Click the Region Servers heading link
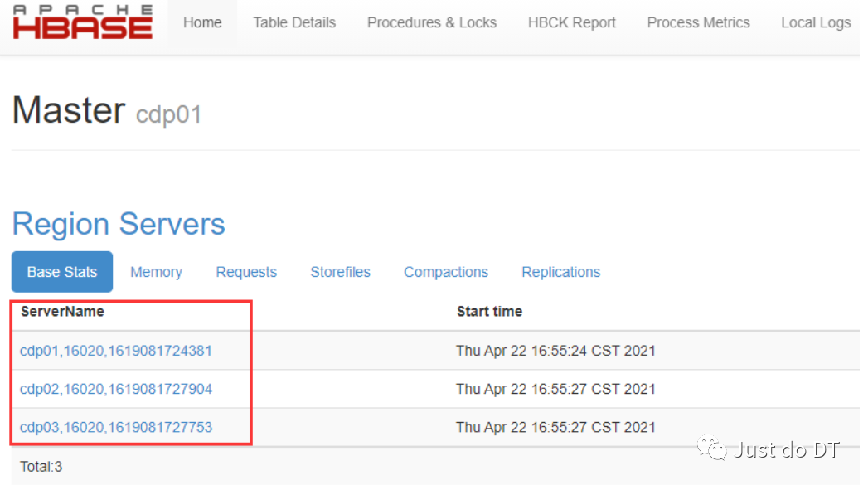Viewport: 868px width, 485px height. pos(119,224)
